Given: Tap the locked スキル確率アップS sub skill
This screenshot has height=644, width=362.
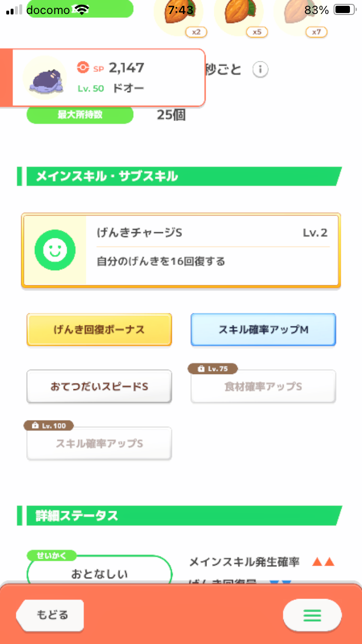Looking at the screenshot, I should pos(99,444).
